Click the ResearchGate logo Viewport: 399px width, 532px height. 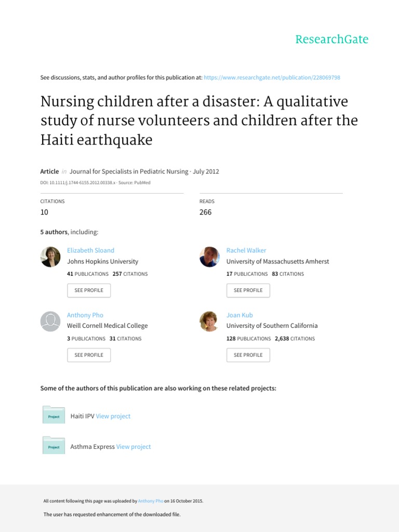[331, 39]
